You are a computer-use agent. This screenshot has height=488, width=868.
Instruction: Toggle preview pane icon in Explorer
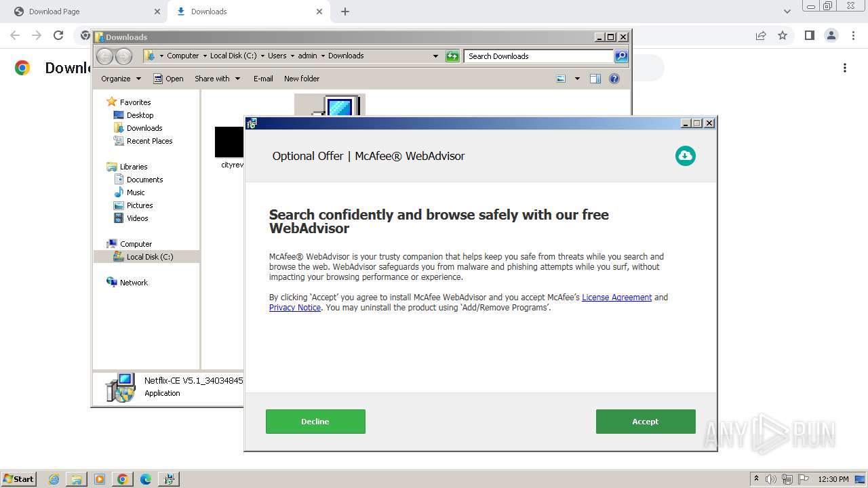[595, 79]
